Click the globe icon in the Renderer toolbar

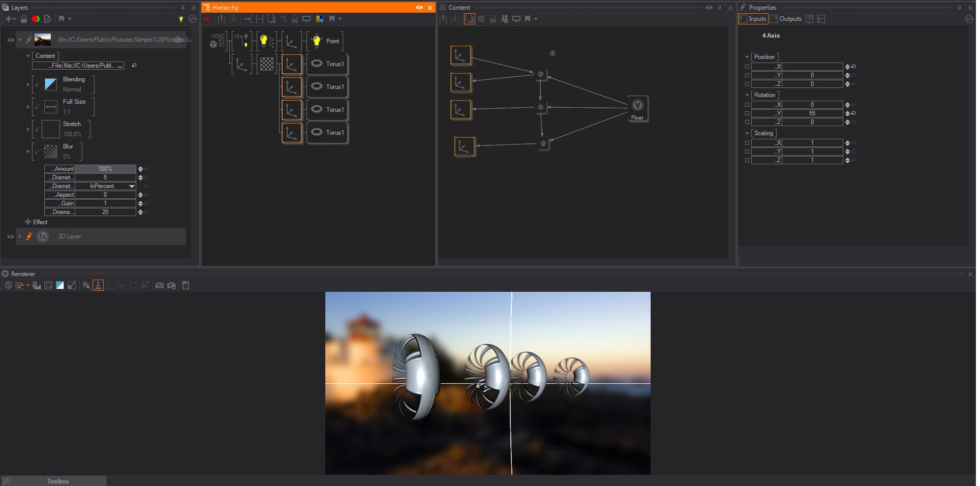click(x=8, y=285)
